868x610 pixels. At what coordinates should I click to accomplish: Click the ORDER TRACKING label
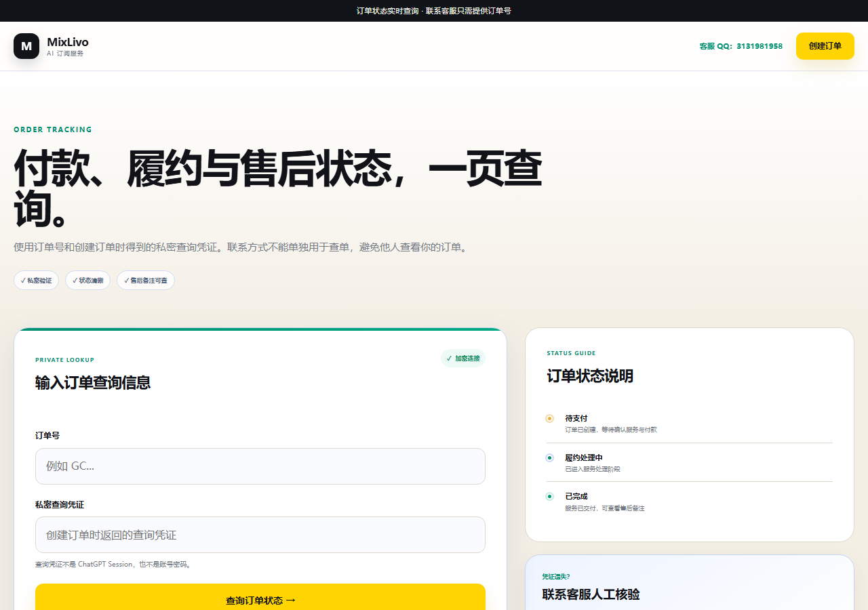tap(53, 129)
